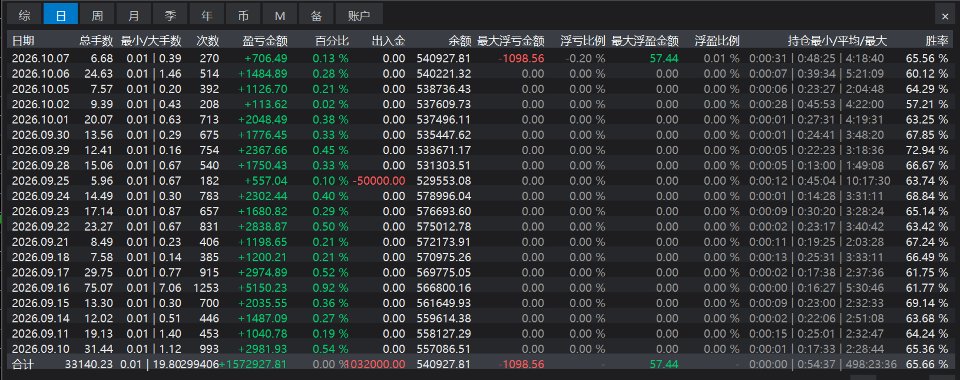Select the 2026.09.25 date cell
Image resolution: width=960 pixels, height=380 pixels.
tap(40, 181)
